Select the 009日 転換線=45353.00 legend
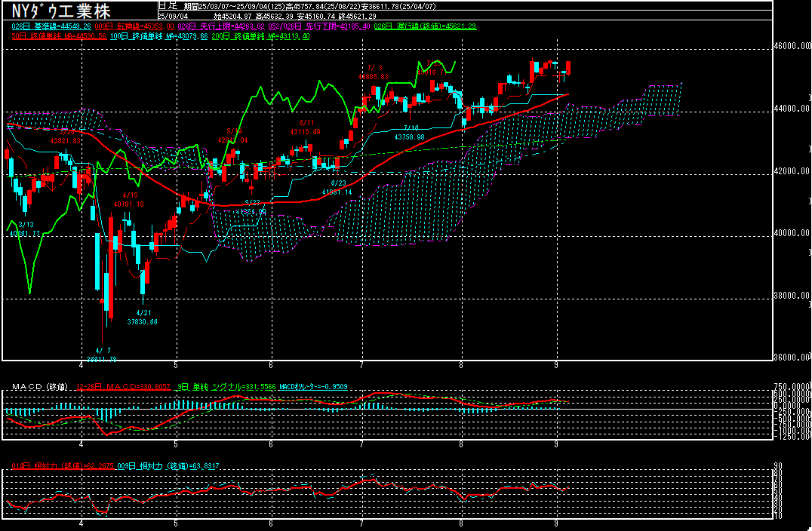 pos(134,26)
